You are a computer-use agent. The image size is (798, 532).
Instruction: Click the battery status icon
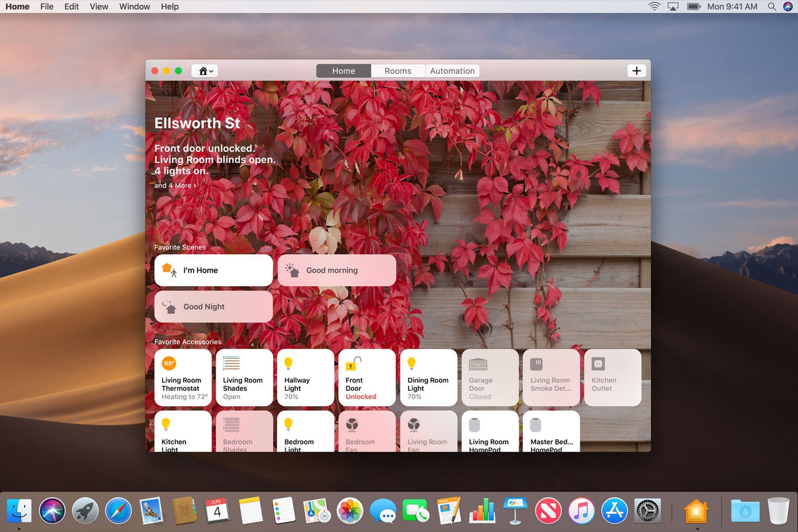694,7
